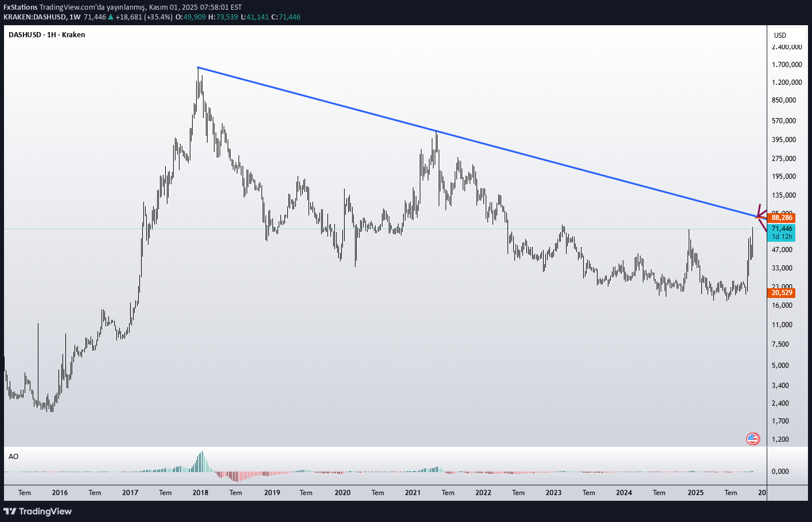Click the US flag event icon
The image size is (812, 522).
pos(752,439)
